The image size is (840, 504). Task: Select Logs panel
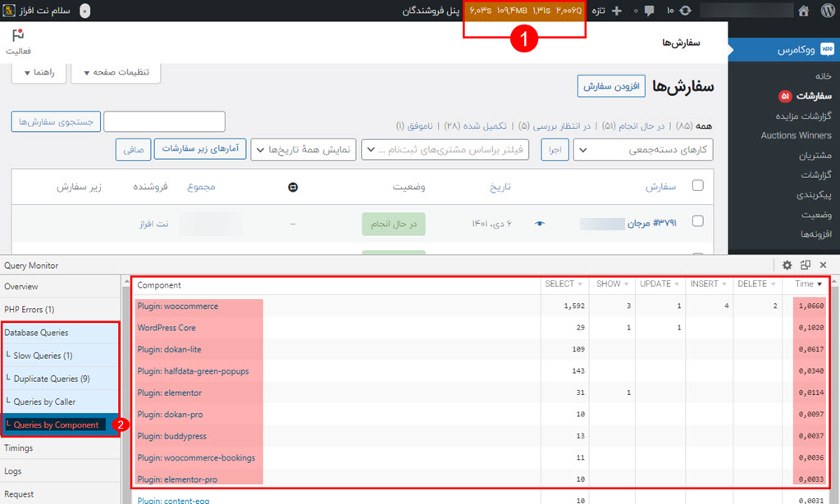(x=60, y=471)
